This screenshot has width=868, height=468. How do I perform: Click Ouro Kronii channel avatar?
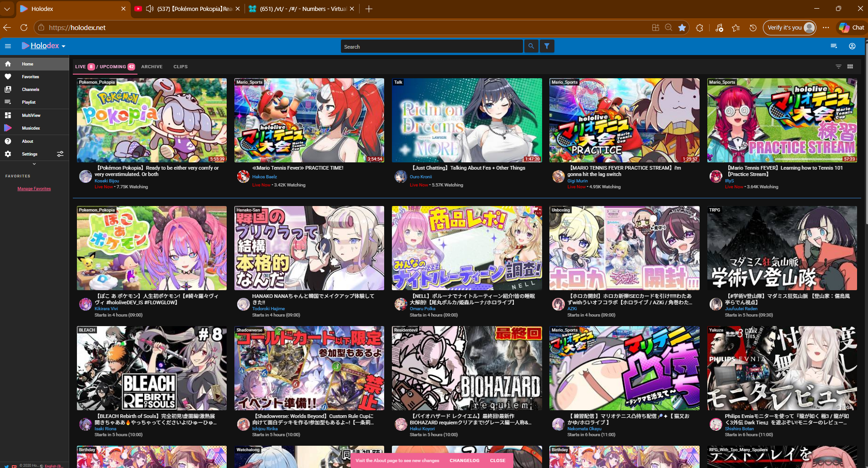pyautogui.click(x=401, y=176)
